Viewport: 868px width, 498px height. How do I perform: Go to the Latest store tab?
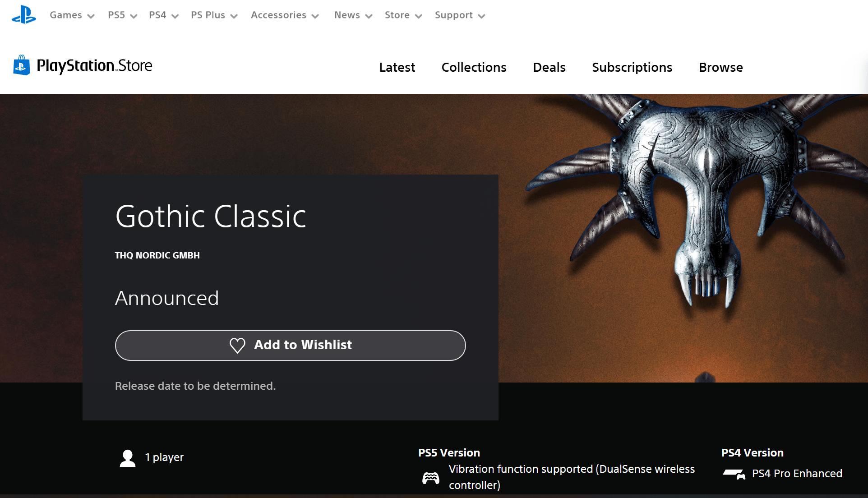397,68
